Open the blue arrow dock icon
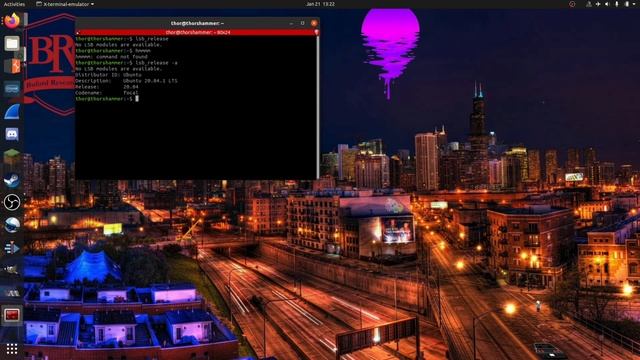The height and width of the screenshot is (360, 640). 12,248
